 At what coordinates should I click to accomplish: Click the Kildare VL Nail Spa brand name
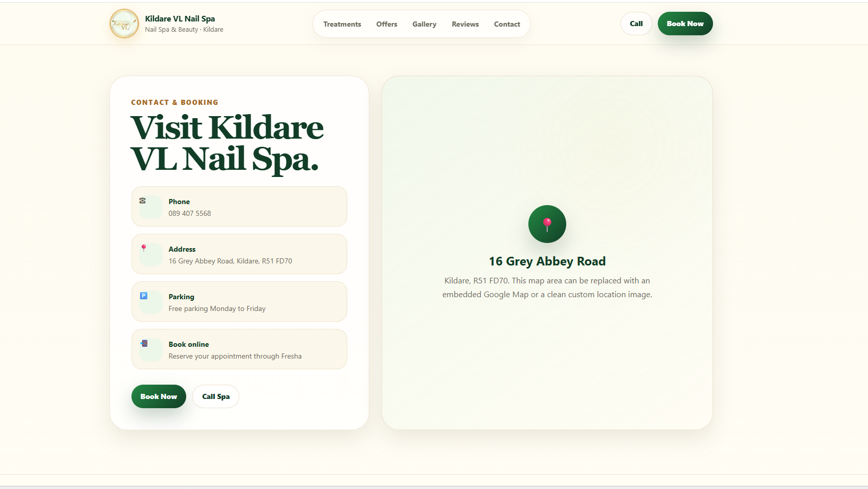(180, 18)
